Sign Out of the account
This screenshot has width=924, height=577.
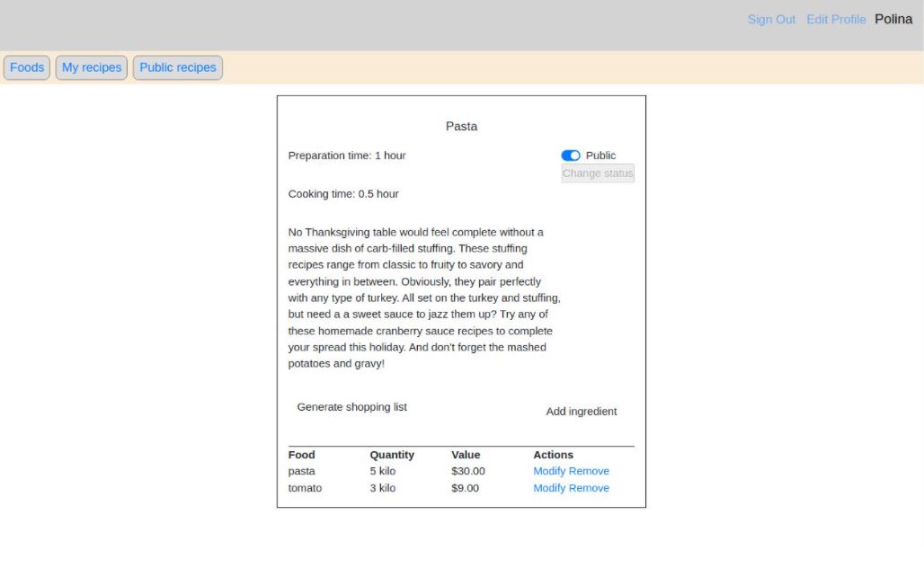pos(771,19)
